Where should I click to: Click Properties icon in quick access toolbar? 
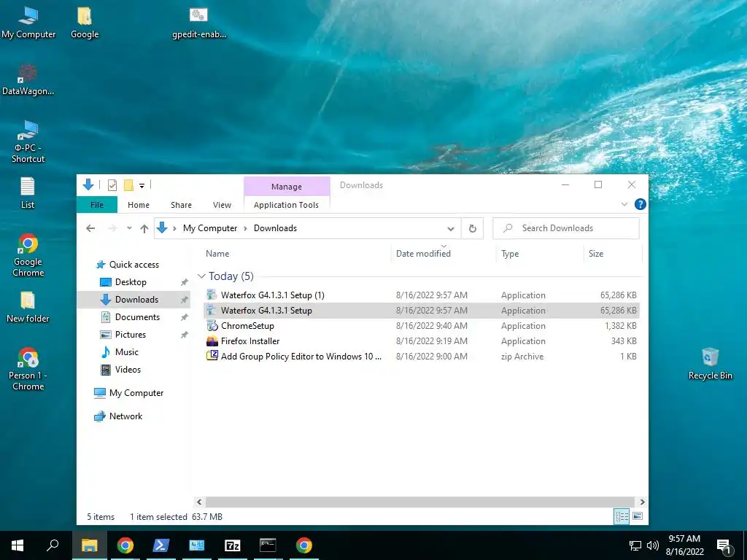click(x=112, y=184)
